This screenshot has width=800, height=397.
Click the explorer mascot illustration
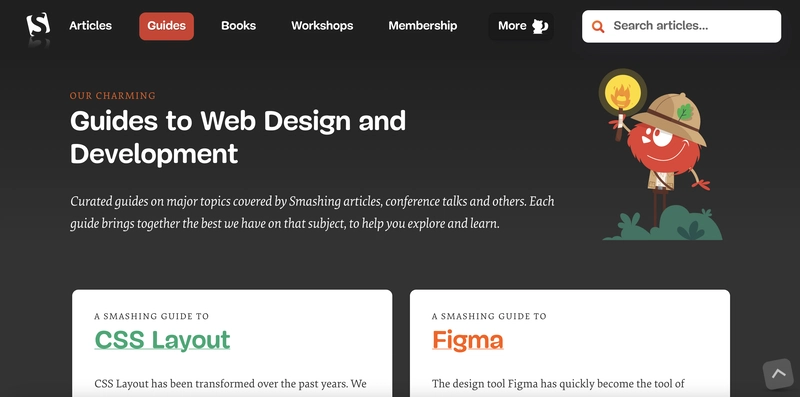tap(661, 154)
